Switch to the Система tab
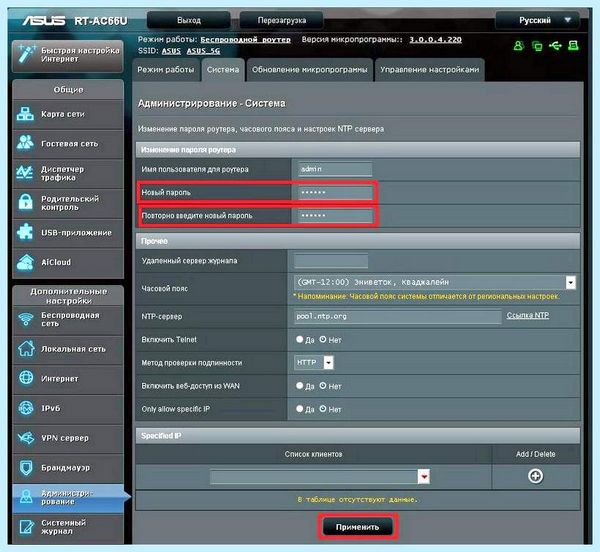Screen dimensions: 600x552 pos(223,70)
